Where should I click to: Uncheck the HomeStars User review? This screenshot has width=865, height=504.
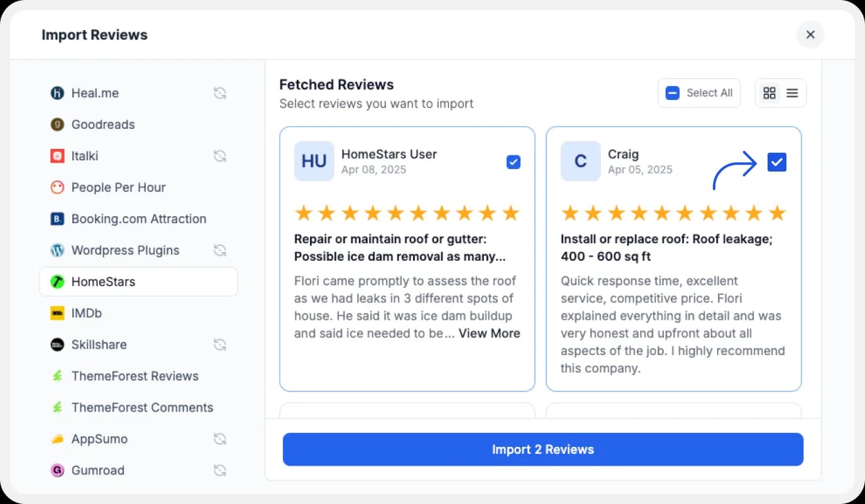click(513, 162)
